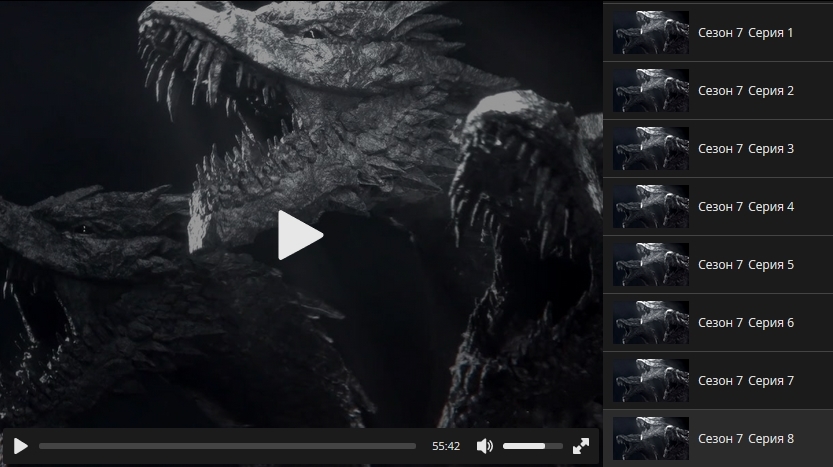Enter fullscreen with the expand arrows icon
Viewport: 833px width, 467px height.
[581, 446]
